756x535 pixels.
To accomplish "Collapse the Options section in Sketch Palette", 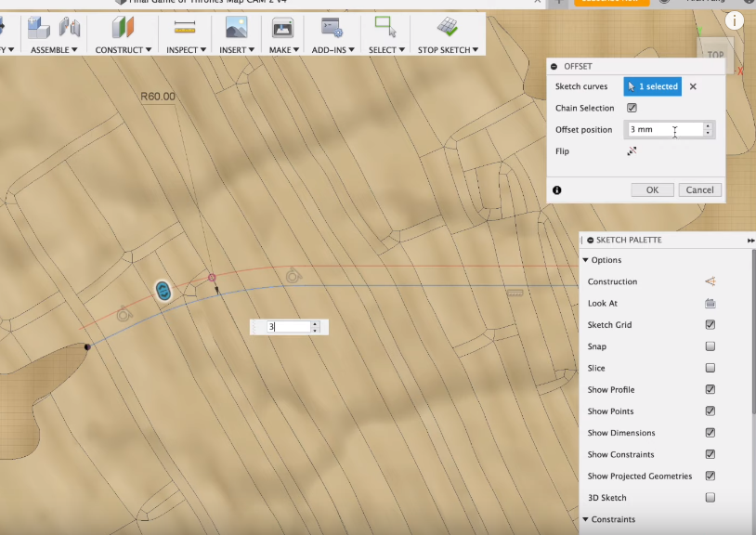I will coord(586,260).
